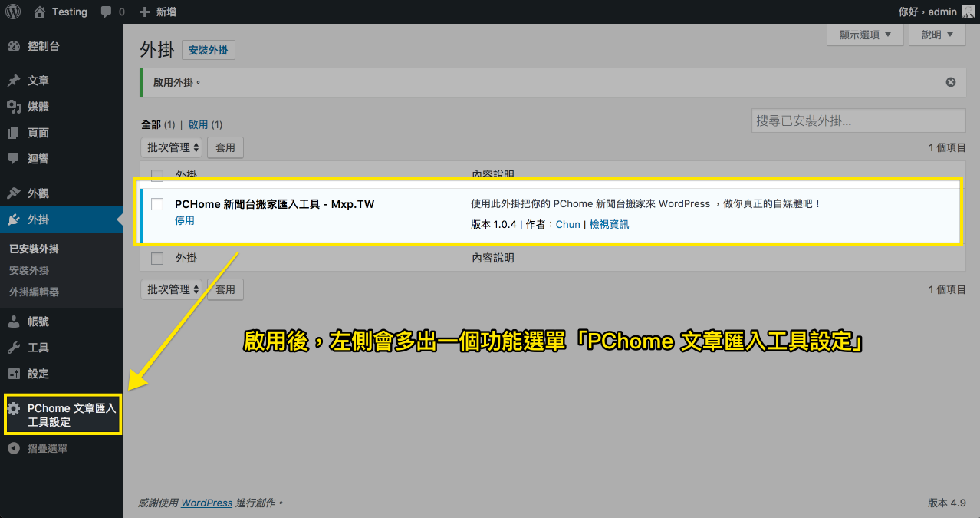
Task: Click 停用 to deactivate the PCHome plugin
Action: (185, 220)
